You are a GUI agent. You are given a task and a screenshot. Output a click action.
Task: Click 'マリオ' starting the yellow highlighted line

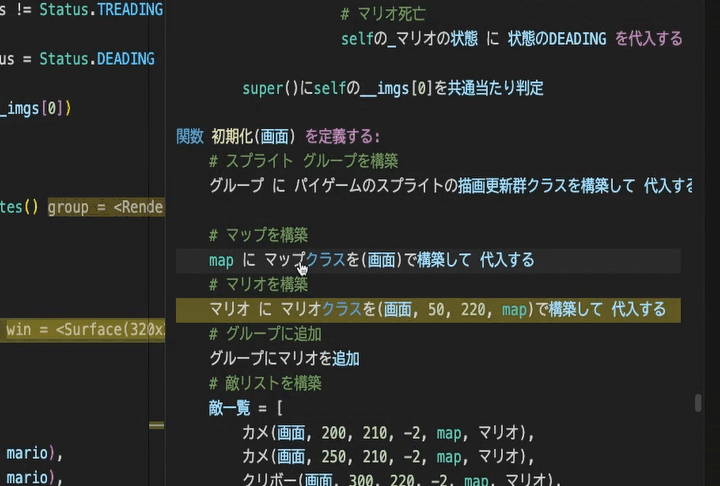click(x=230, y=309)
